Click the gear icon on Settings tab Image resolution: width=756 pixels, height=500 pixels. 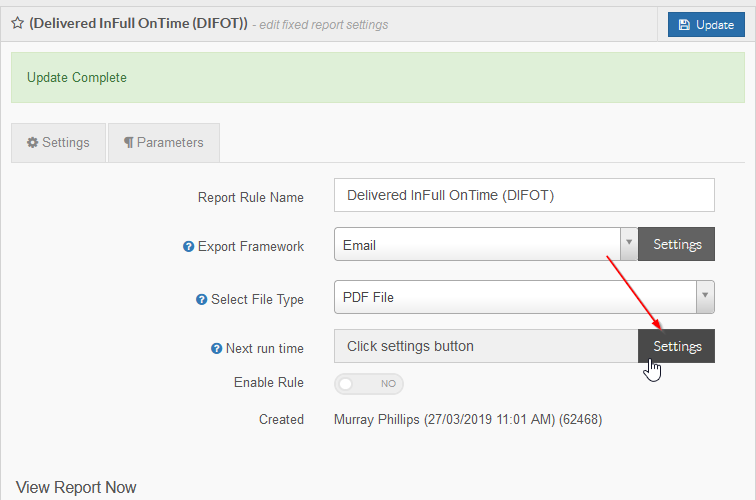(32, 143)
